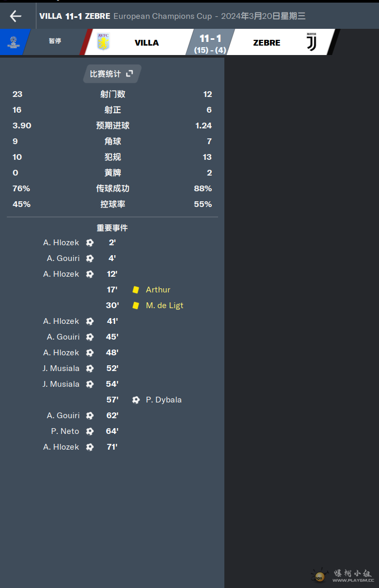Viewport: 379px width, 588px height.
Task: Open the 11-1 scoreline box
Action: coord(210,43)
